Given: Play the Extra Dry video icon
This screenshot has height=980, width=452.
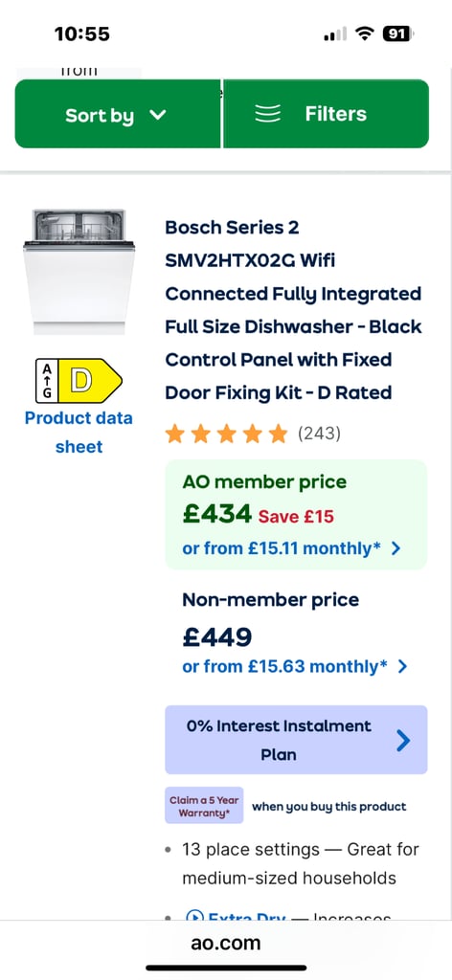Looking at the screenshot, I should pos(195,917).
